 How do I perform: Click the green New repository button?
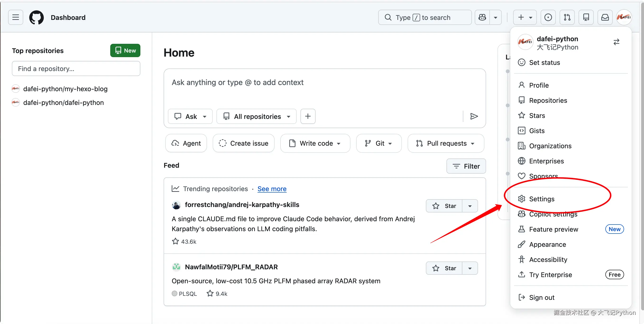click(x=125, y=50)
